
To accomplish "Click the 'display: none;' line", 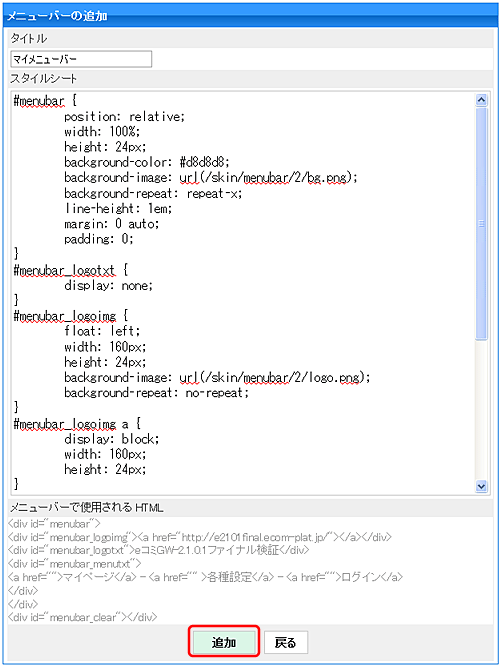I will tap(108, 285).
